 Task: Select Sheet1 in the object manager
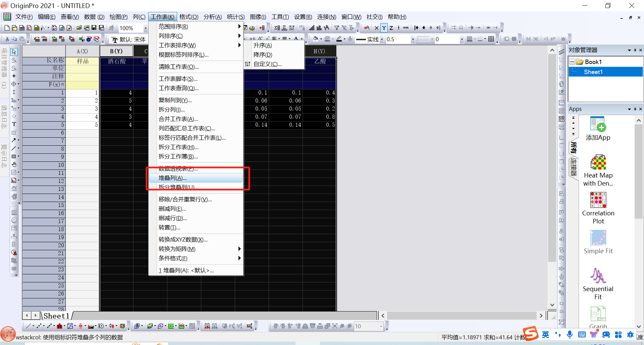(x=593, y=72)
